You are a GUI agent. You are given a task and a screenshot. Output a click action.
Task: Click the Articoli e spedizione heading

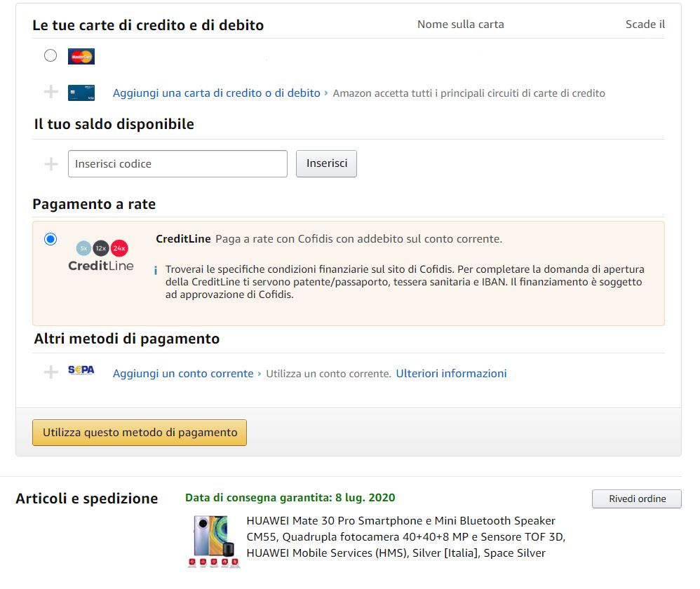point(87,499)
